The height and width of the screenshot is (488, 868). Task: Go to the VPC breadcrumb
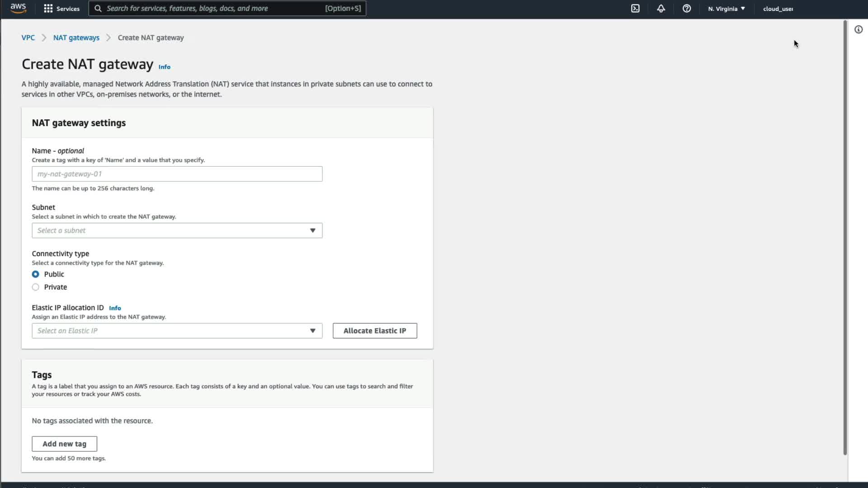tap(28, 38)
